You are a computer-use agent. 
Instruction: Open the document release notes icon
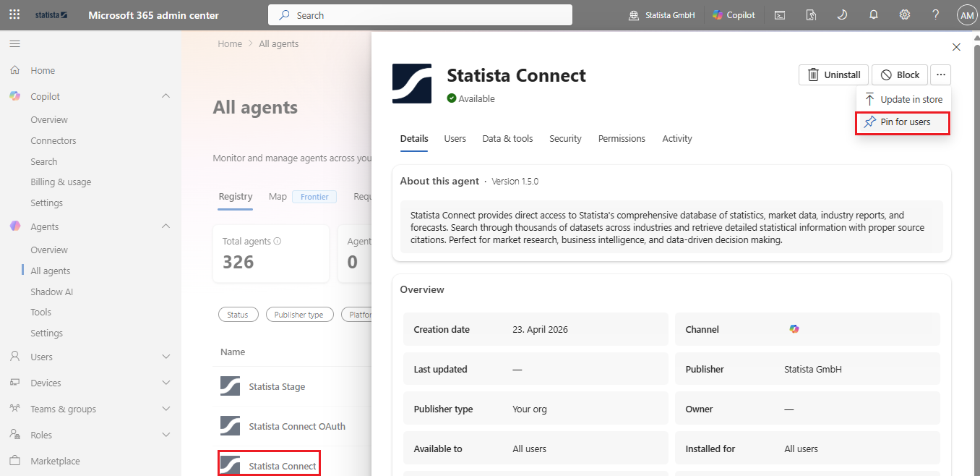point(811,15)
